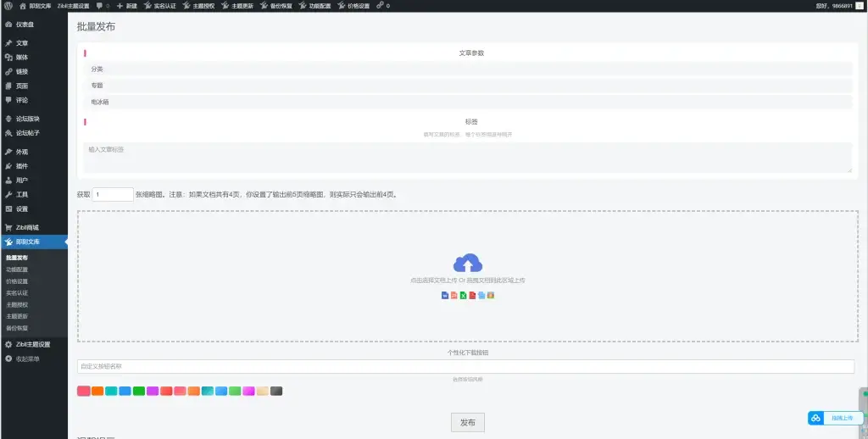The height and width of the screenshot is (439, 868).
Task: Click the 输入文章标签 tags text area
Action: point(468,158)
